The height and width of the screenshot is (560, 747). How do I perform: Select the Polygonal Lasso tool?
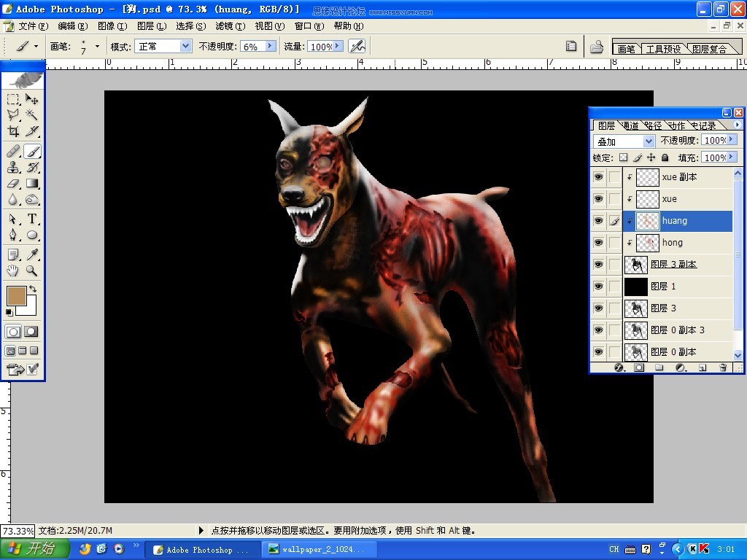[13, 114]
